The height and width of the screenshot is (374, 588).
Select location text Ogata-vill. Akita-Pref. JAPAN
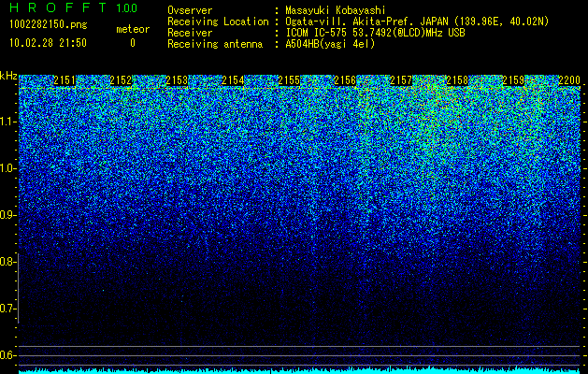pos(367,22)
